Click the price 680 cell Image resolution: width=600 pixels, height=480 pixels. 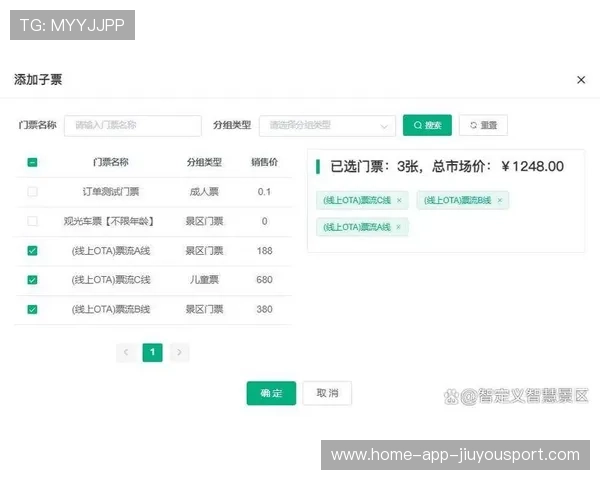(x=264, y=280)
